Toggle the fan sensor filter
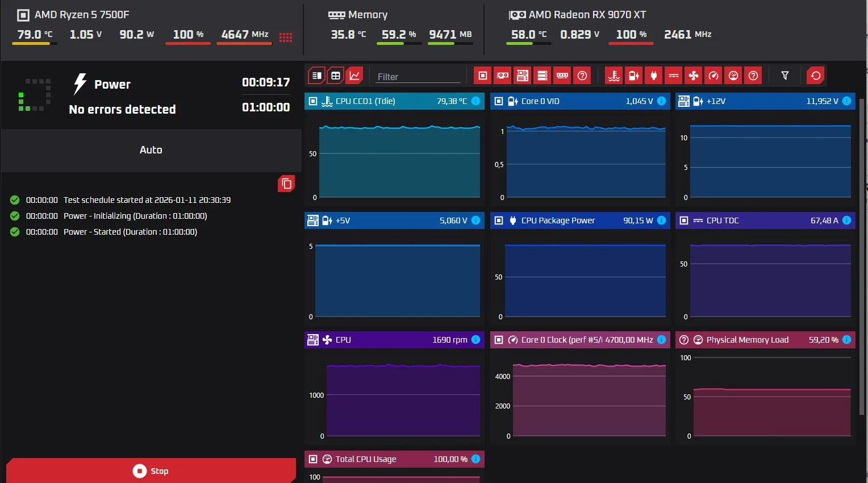 694,76
